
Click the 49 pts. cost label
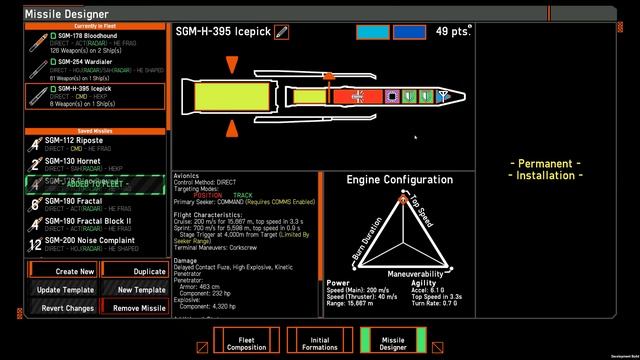pos(453,31)
